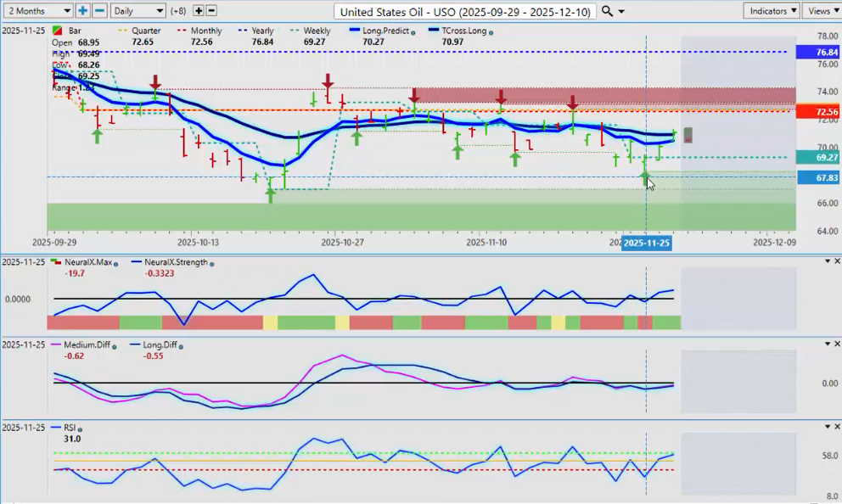Click the black minus forecast offset button
842x504 pixels.
(211, 11)
